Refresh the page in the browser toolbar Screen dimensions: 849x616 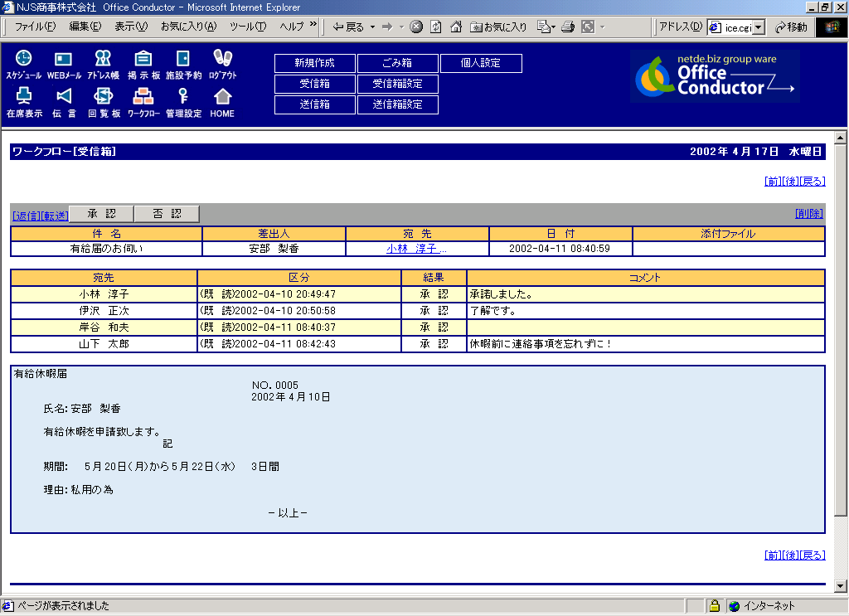tap(436, 27)
